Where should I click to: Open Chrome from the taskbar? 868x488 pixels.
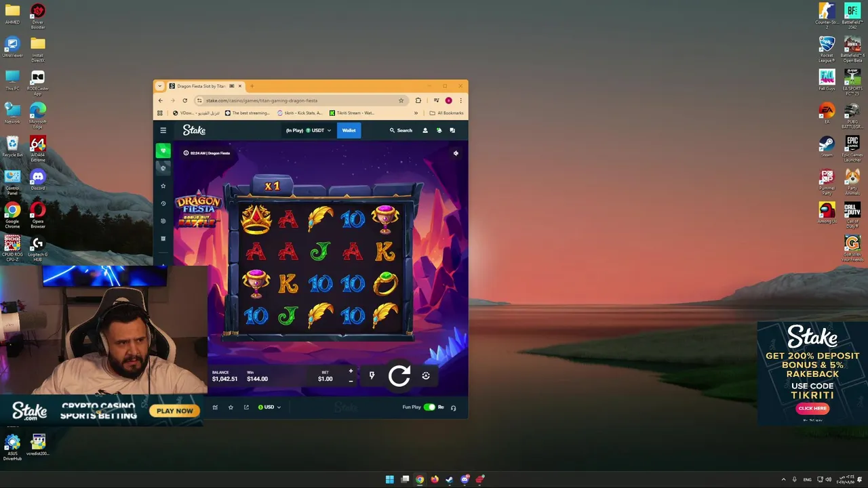tap(420, 479)
